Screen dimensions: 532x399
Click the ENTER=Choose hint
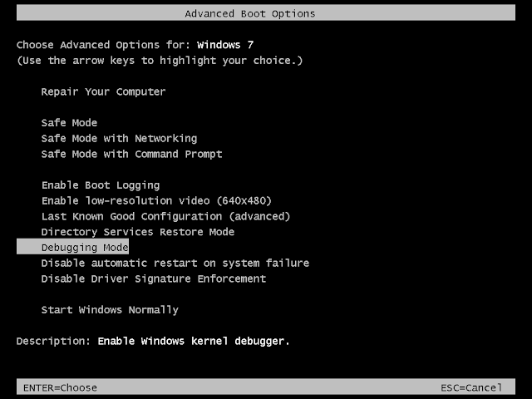(x=60, y=387)
